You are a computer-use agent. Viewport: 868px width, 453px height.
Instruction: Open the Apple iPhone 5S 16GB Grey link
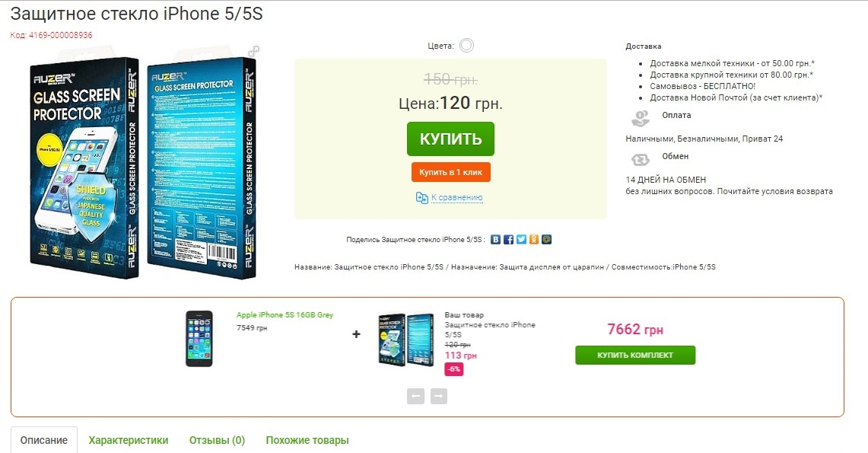coord(285,314)
